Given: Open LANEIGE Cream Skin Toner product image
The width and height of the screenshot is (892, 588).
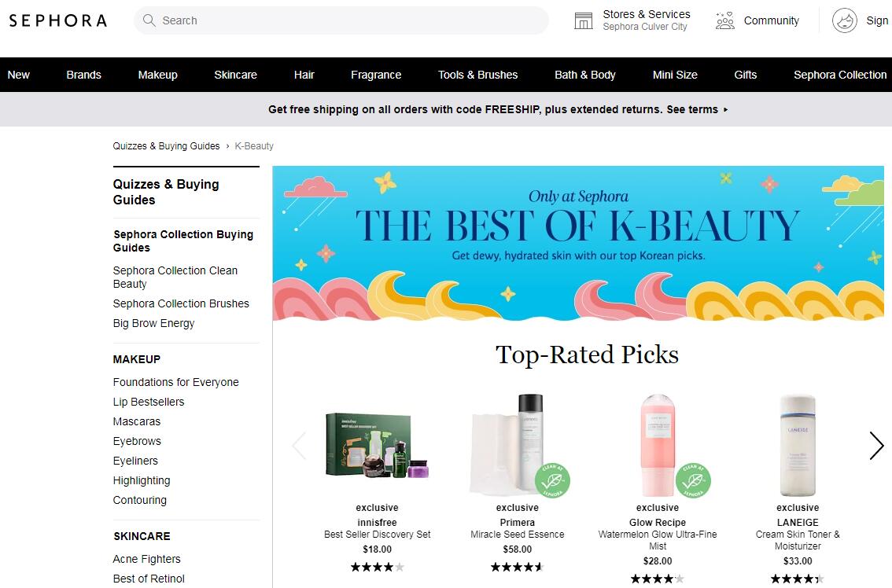Looking at the screenshot, I should pyautogui.click(x=798, y=446).
